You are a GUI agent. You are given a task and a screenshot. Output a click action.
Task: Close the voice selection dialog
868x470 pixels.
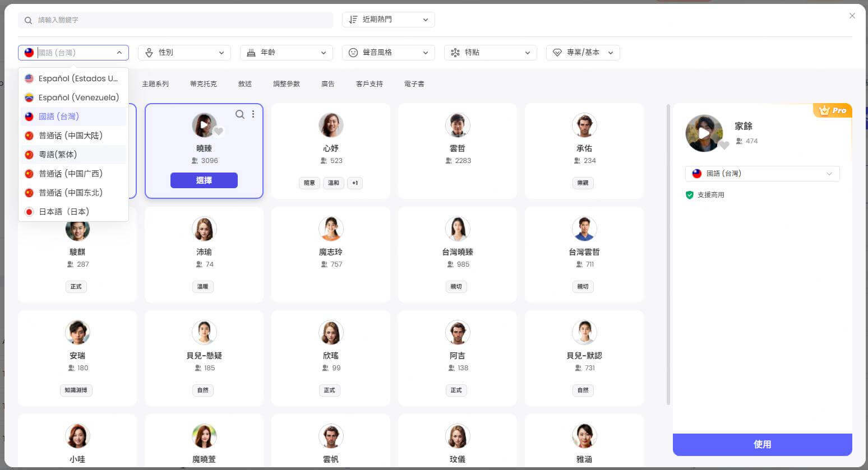click(852, 16)
